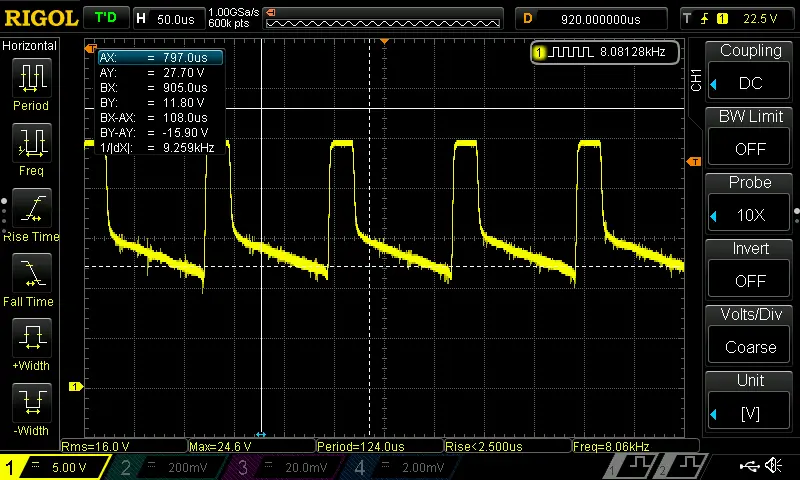Select the BY = 11.80 V cursor row

(160, 103)
